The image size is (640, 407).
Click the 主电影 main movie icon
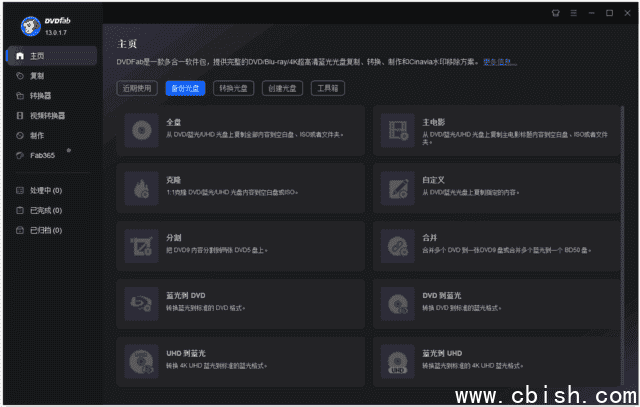coord(398,131)
